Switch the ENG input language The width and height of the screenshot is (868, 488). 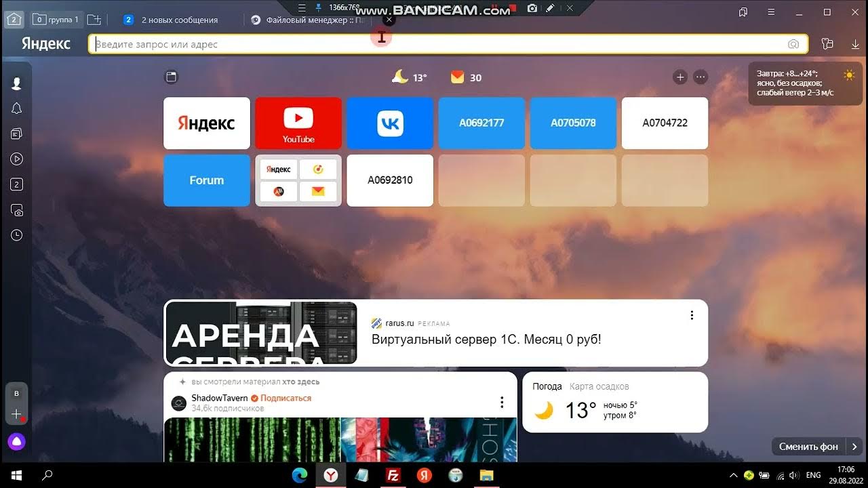[x=813, y=475]
